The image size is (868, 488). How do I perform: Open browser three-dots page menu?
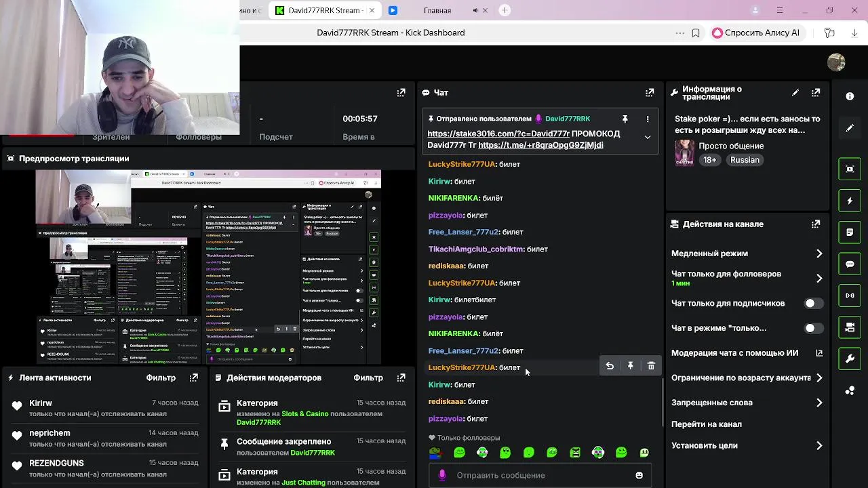pos(680,33)
